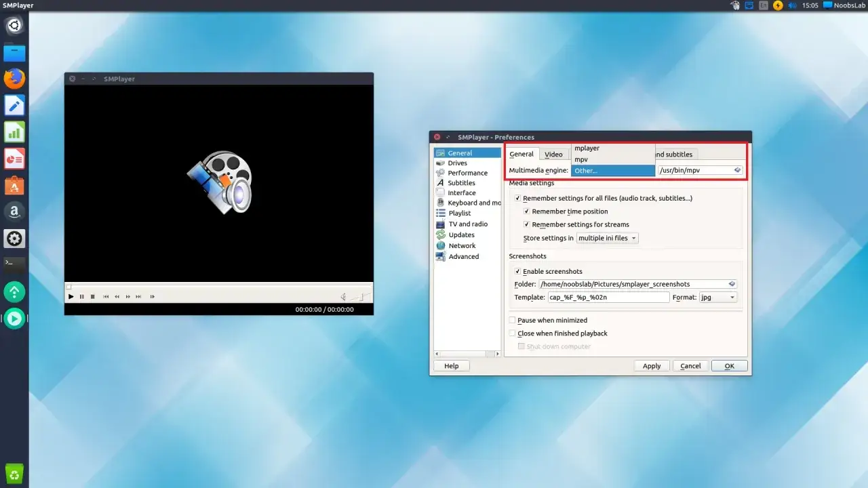Click the frame step button in SMPlayer

tap(152, 296)
